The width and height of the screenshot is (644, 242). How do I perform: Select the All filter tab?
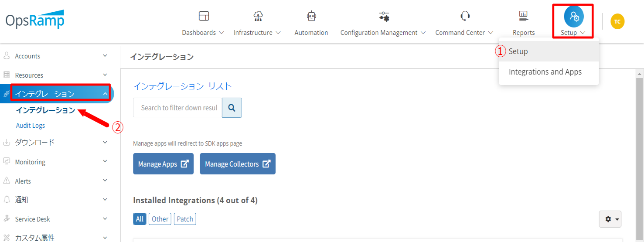click(x=140, y=219)
